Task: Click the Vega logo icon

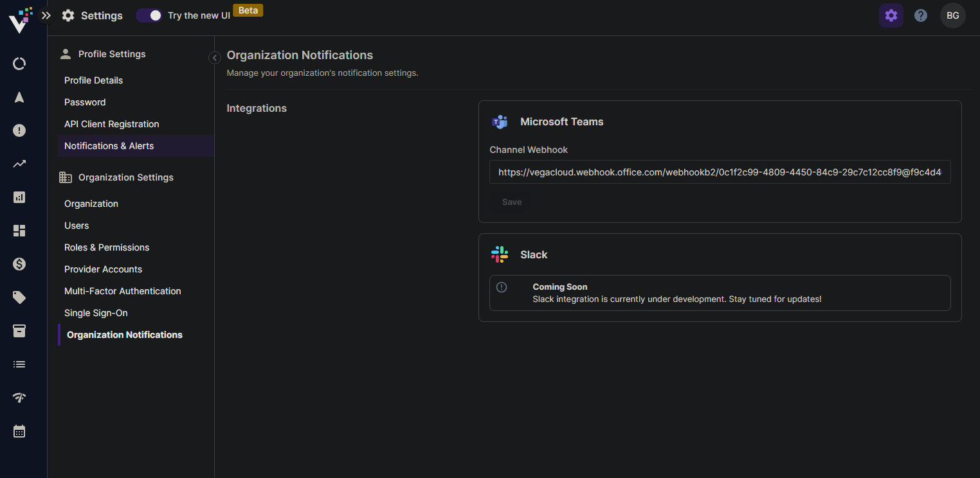Action: point(20,20)
